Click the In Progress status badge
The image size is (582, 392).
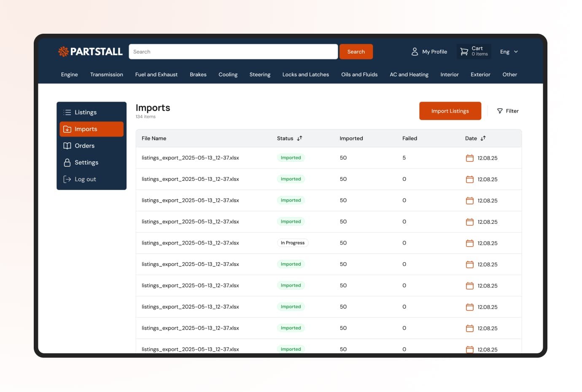tap(293, 243)
